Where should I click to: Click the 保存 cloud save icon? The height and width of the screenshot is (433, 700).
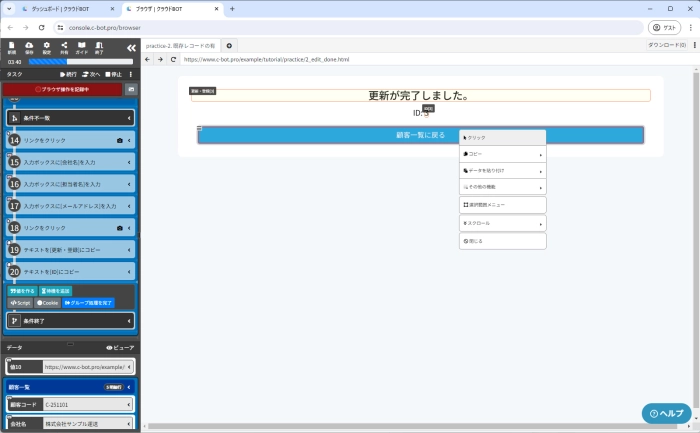[x=29, y=47]
